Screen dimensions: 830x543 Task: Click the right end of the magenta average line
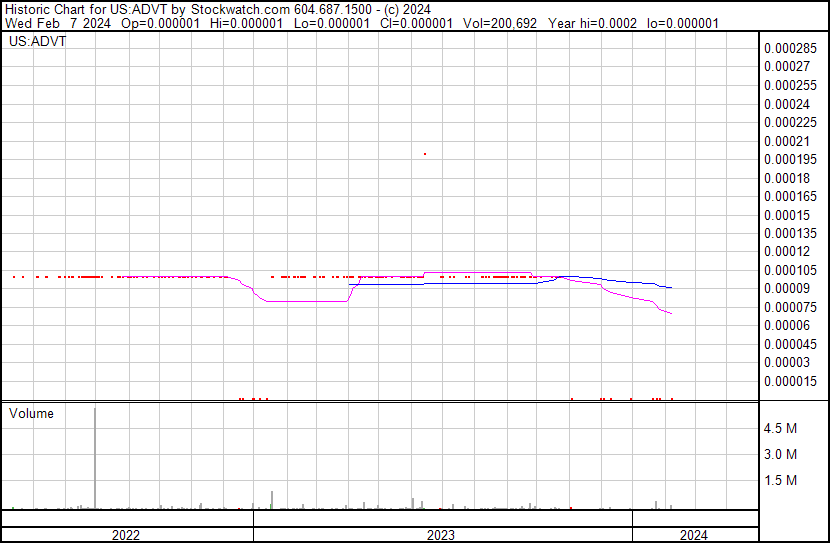(x=671, y=314)
